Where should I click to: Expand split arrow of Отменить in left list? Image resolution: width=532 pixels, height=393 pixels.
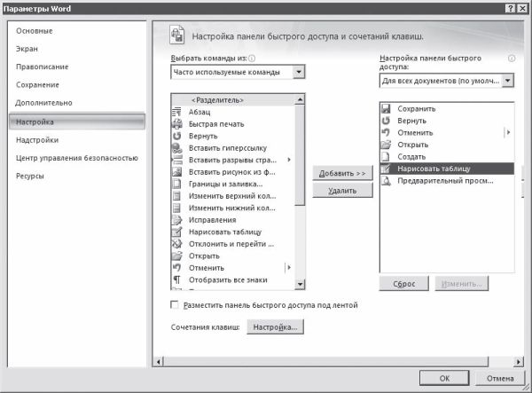click(x=289, y=267)
